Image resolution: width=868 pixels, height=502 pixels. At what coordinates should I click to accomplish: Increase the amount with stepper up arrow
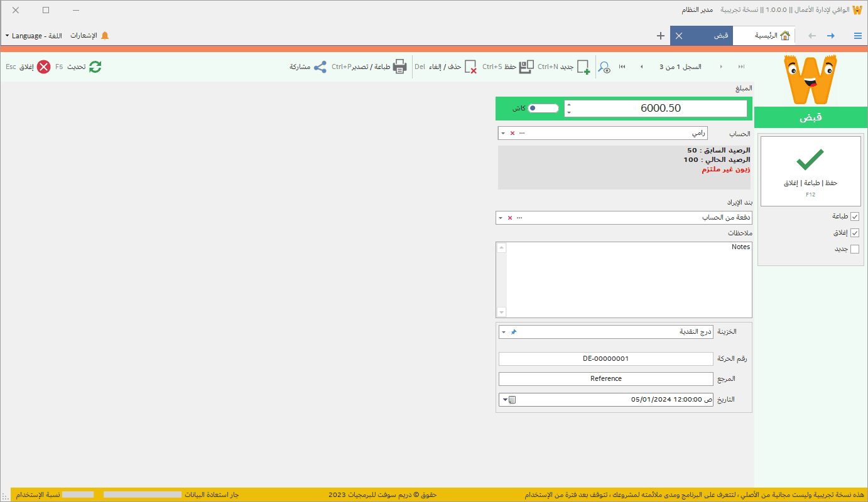569,105
